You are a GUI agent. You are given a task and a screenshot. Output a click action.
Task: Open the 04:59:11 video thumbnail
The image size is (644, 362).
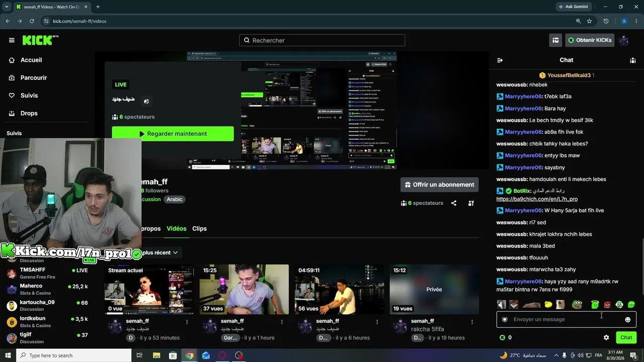point(339,290)
